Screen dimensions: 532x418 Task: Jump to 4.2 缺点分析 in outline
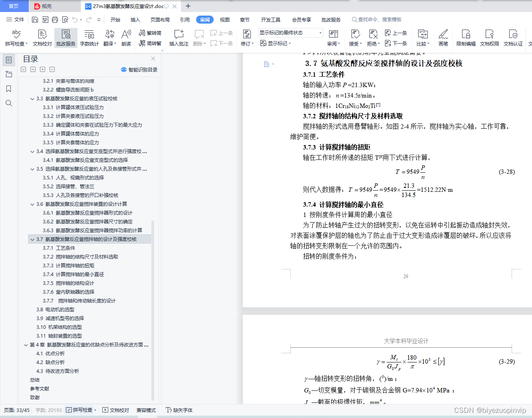click(x=50, y=362)
